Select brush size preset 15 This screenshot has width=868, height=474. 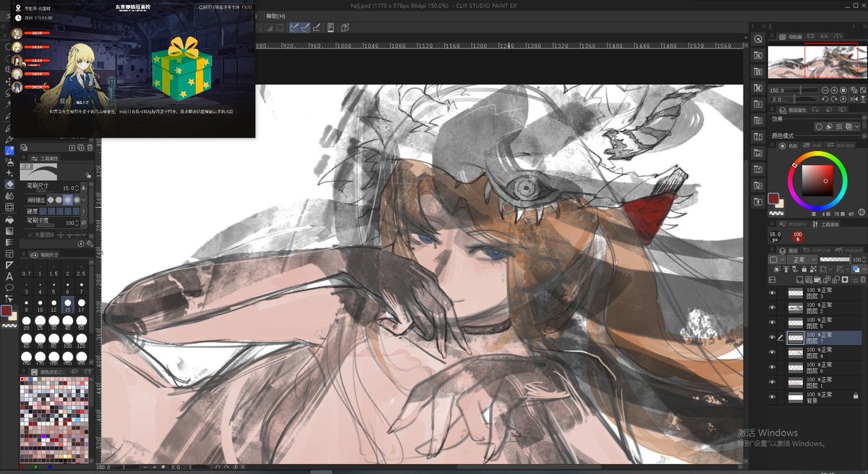click(67, 304)
